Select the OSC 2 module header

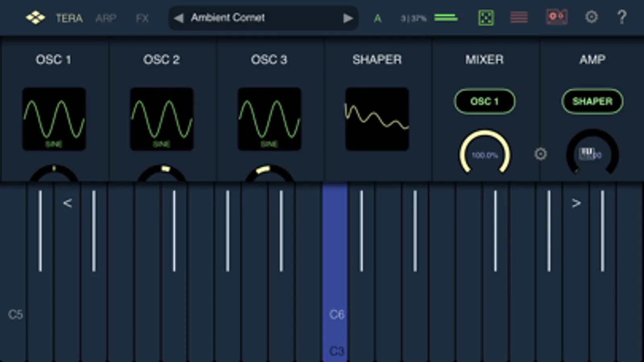point(161,60)
